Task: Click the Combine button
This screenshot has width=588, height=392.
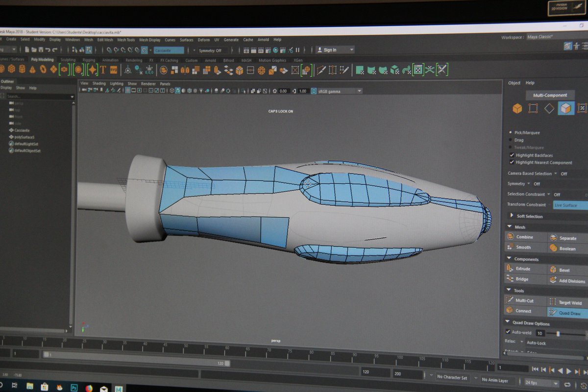Action: point(525,237)
